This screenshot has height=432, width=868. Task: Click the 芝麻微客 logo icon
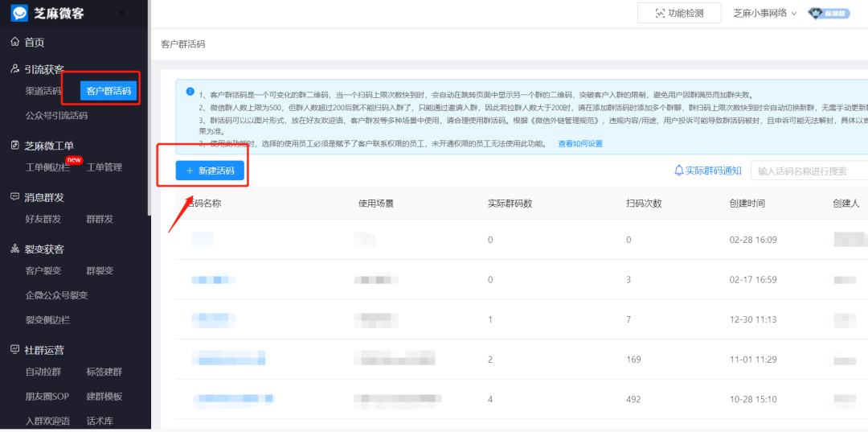pyautogui.click(x=19, y=14)
